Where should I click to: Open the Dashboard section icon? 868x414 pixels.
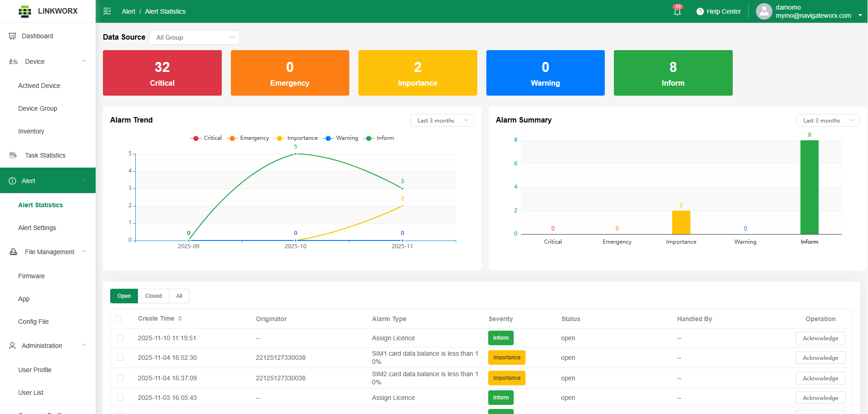tap(12, 36)
